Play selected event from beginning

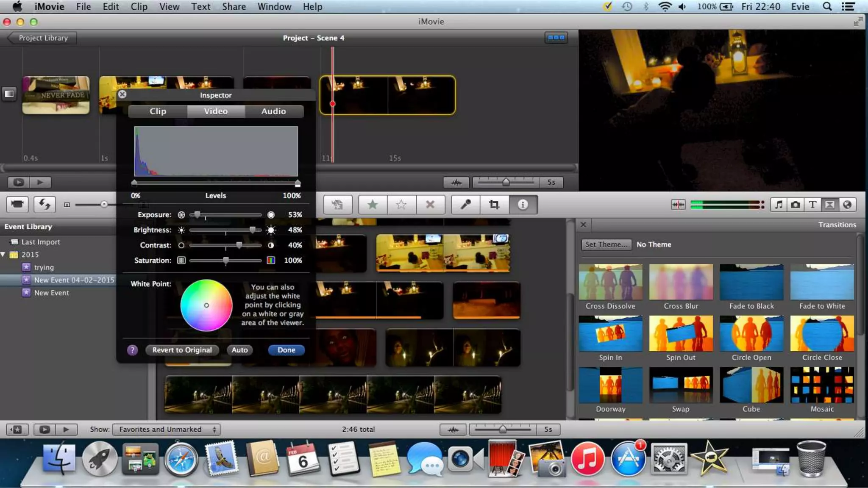pos(66,429)
